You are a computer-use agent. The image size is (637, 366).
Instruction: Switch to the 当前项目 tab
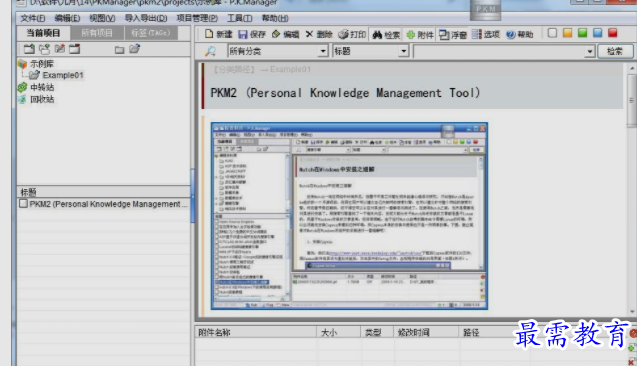43,33
